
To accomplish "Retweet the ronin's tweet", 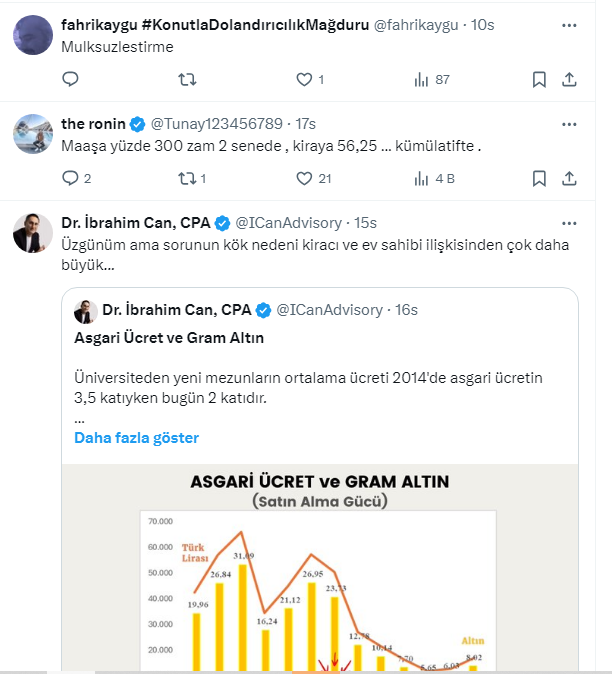I will click(x=186, y=178).
